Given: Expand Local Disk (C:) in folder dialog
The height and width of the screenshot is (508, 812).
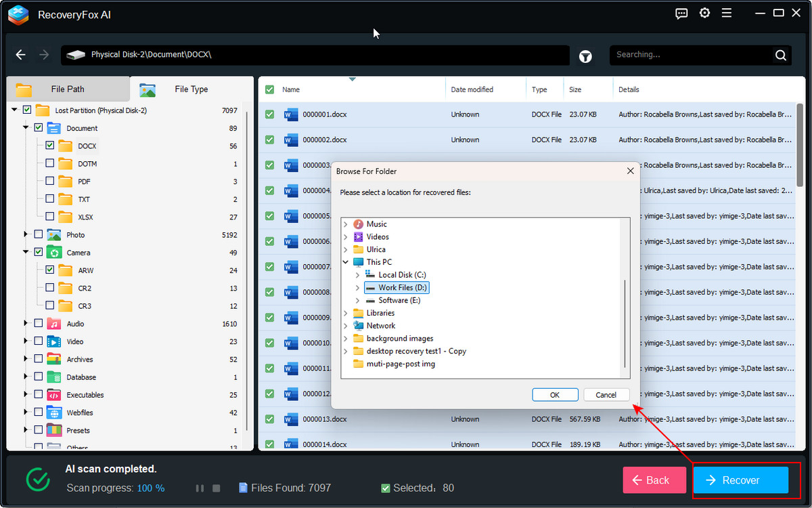Looking at the screenshot, I should [358, 275].
